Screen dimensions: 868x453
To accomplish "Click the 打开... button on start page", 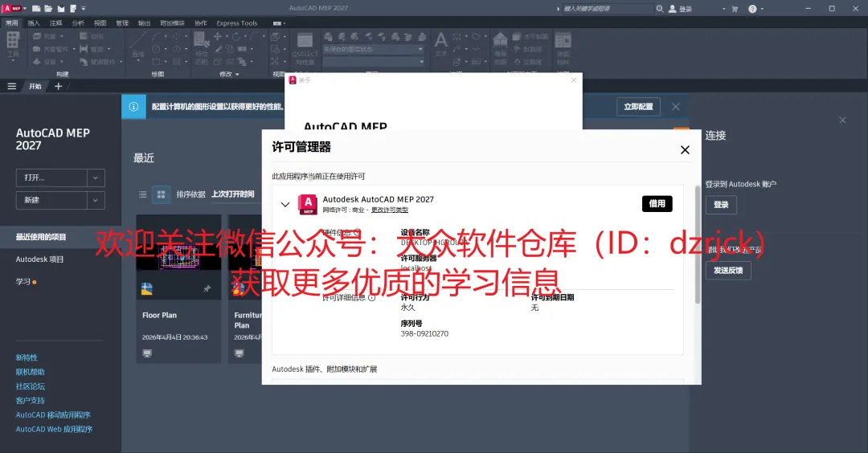I will (x=51, y=178).
